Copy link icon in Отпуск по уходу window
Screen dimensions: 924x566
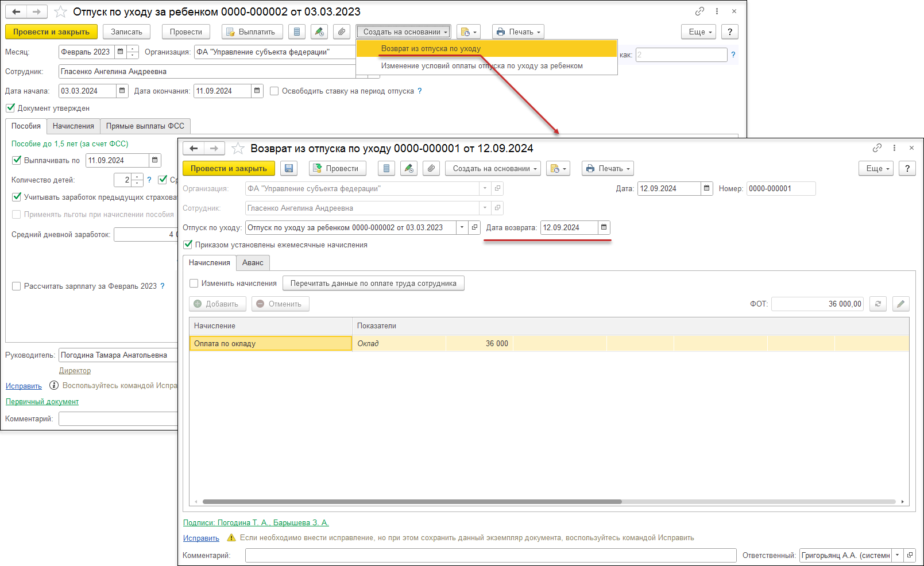click(699, 11)
